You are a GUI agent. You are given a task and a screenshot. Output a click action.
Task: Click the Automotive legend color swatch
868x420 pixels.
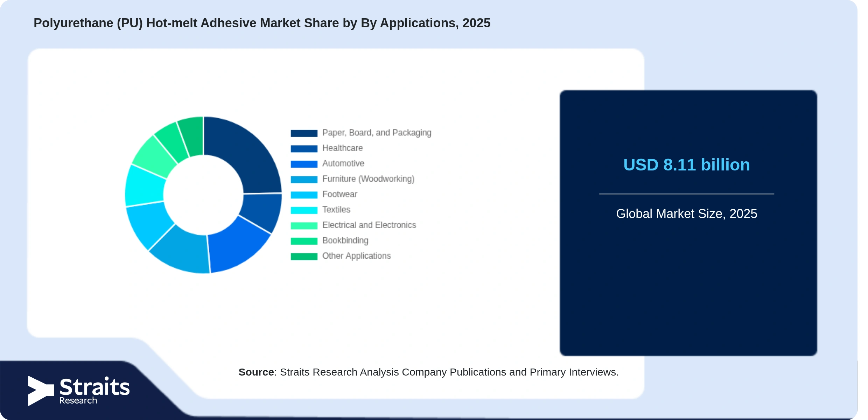coord(304,164)
